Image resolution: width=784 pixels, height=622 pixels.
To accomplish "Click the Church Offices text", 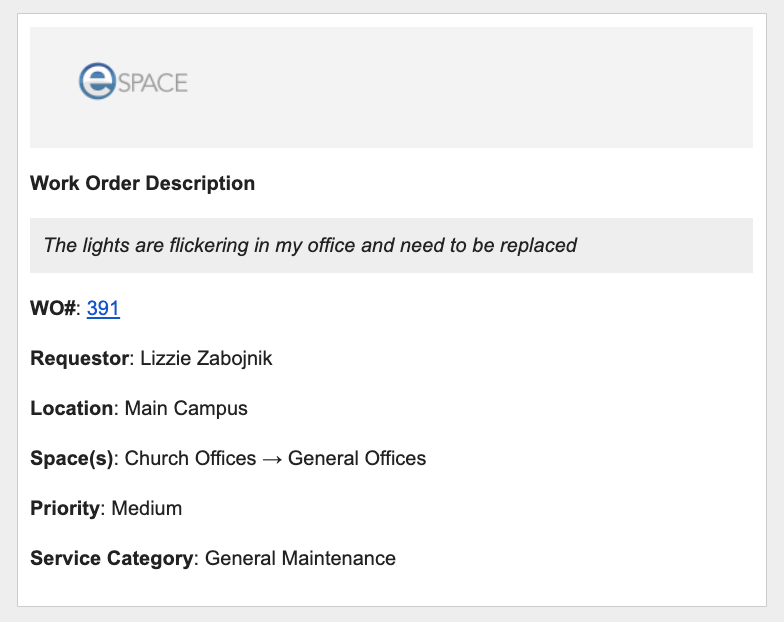I will point(190,458).
